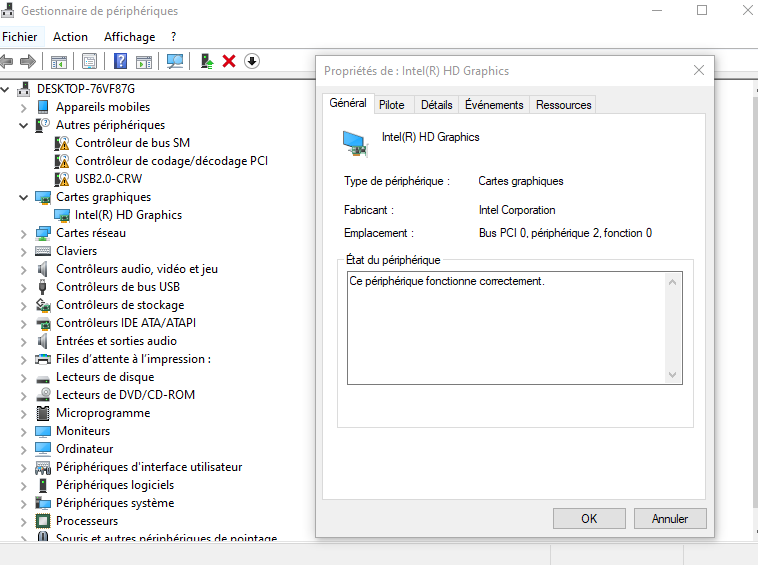Image resolution: width=758 pixels, height=565 pixels.
Task: Click the Forward arrow toolbar icon
Action: (28, 61)
